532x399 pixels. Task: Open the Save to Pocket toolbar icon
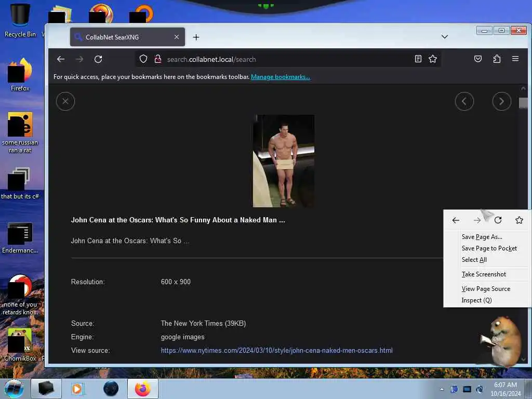pyautogui.click(x=478, y=59)
